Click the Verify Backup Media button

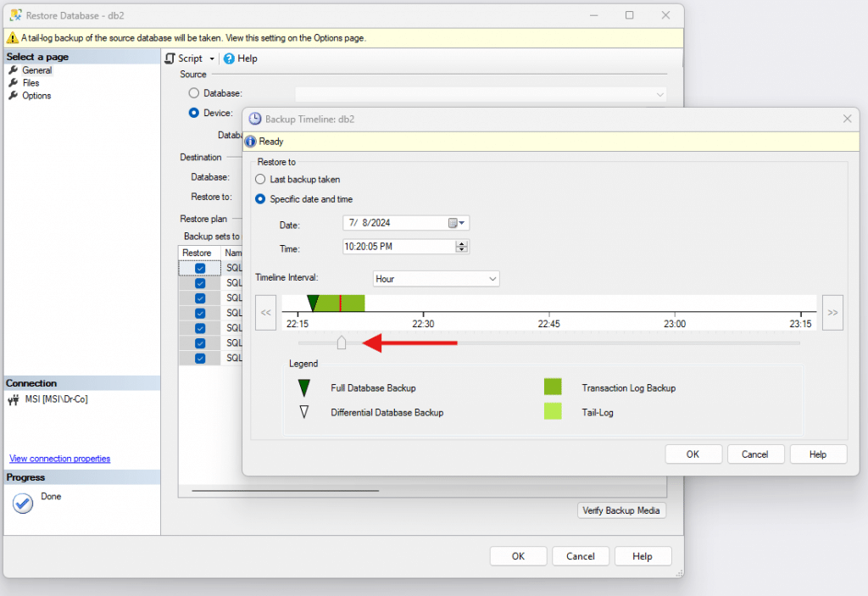621,510
